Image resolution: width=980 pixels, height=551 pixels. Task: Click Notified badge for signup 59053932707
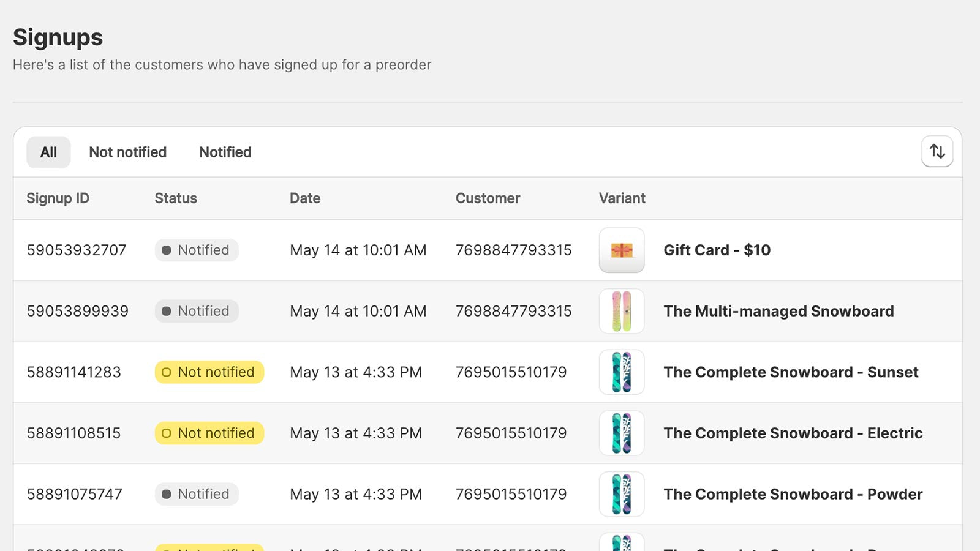tap(197, 250)
